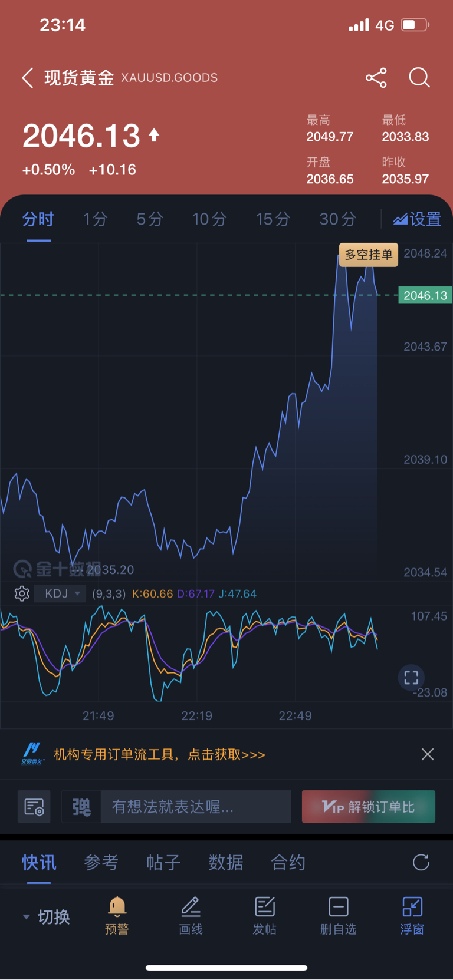Focus the 有想法就表达喔 comment field

tap(196, 807)
